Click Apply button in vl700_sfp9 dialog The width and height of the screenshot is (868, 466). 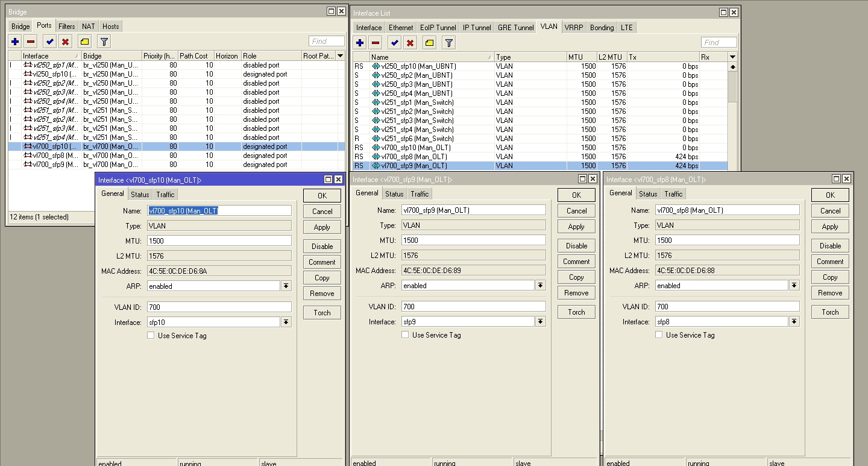(x=576, y=227)
